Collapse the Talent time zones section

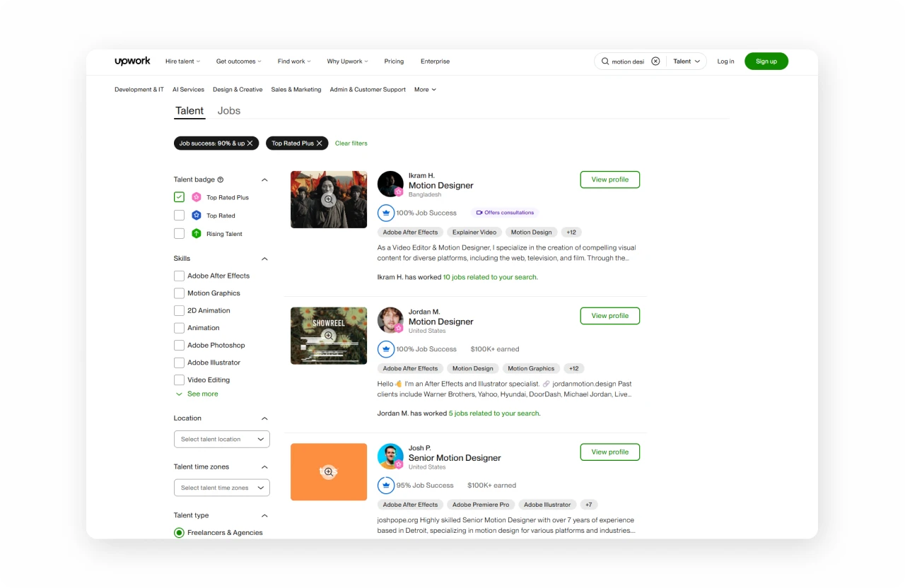click(x=264, y=467)
